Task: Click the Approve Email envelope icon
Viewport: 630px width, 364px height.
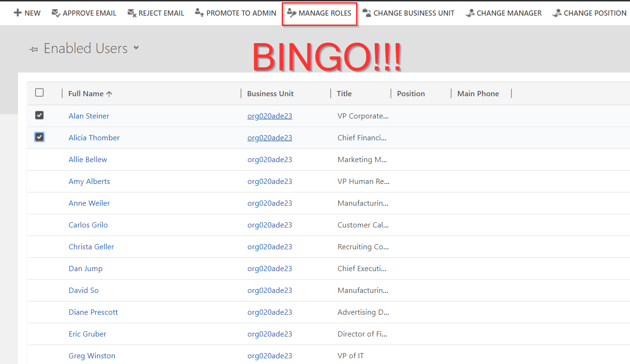Action: [x=56, y=13]
